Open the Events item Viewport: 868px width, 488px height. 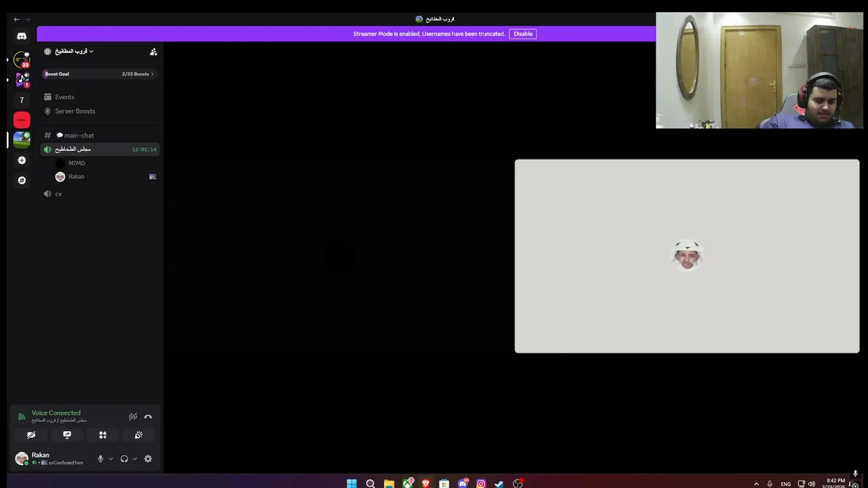[100, 97]
